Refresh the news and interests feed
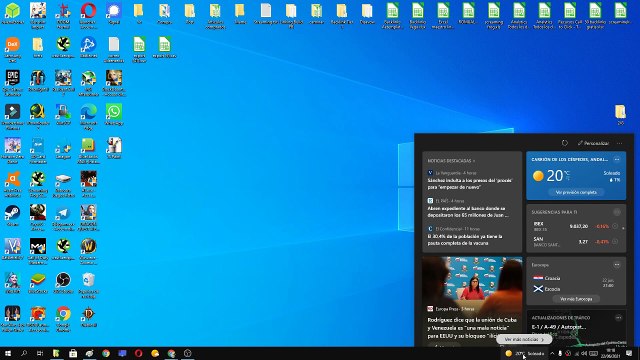Image resolution: width=640 pixels, height=360 pixels. (564, 143)
